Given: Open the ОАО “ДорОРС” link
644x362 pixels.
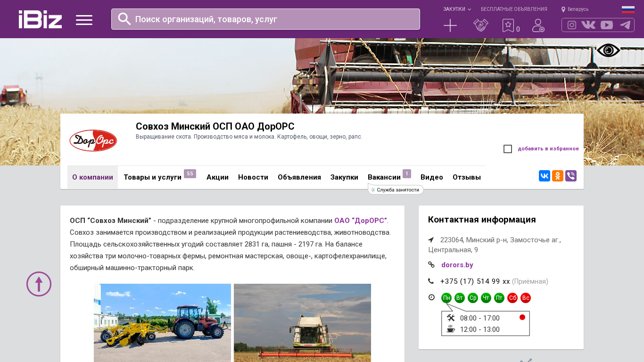Looking at the screenshot, I should tap(361, 221).
